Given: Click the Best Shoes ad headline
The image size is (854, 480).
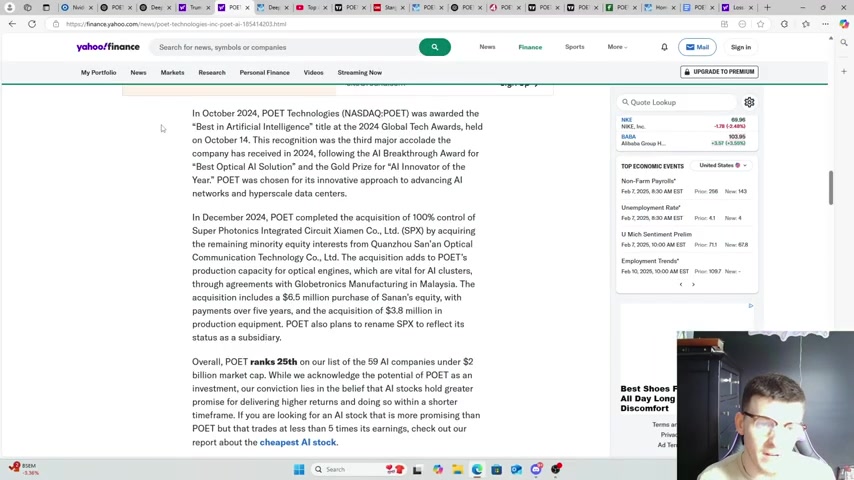Looking at the screenshot, I should 648,398.
